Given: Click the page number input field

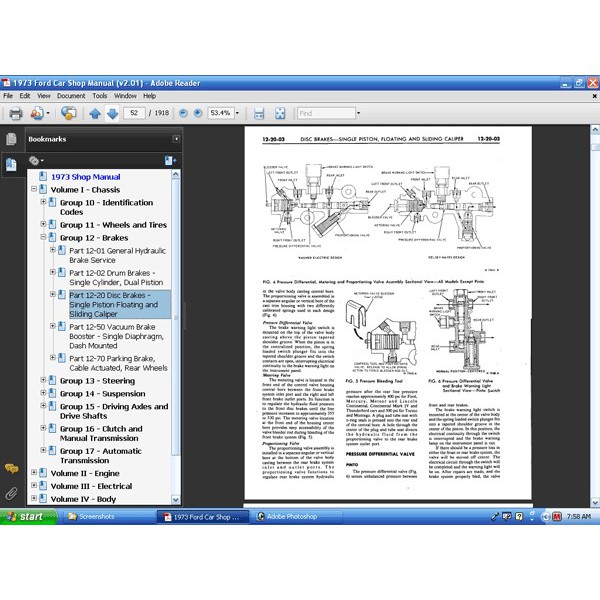Looking at the screenshot, I should click(134, 113).
